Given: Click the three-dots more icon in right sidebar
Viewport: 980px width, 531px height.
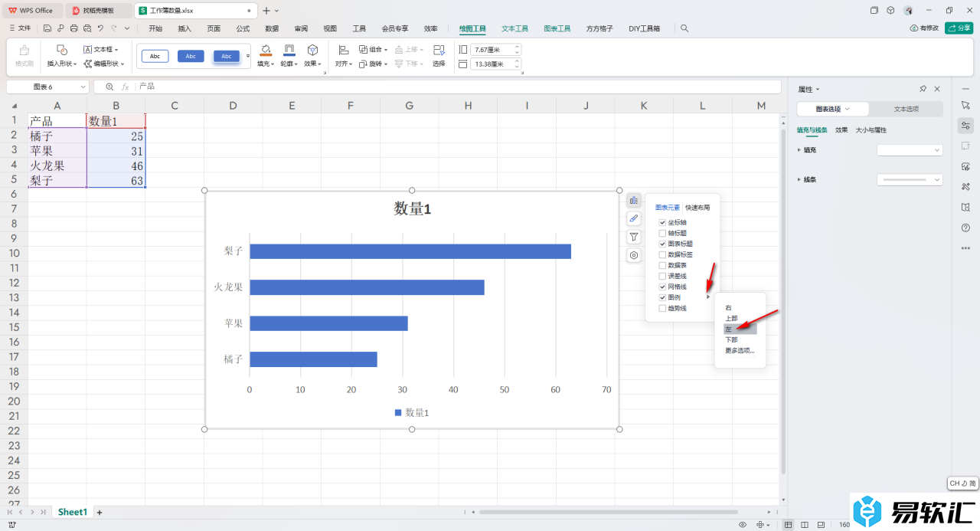Looking at the screenshot, I should coord(965,248).
